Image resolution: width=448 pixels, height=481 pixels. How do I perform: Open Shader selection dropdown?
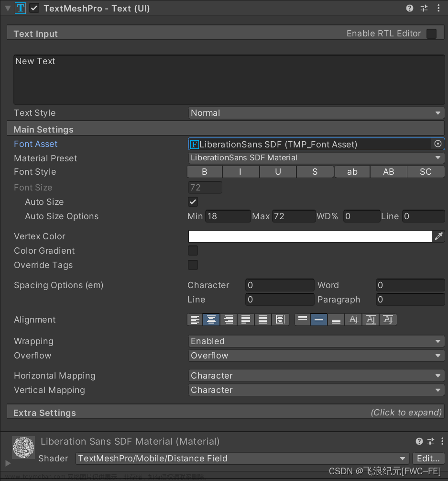point(242,459)
